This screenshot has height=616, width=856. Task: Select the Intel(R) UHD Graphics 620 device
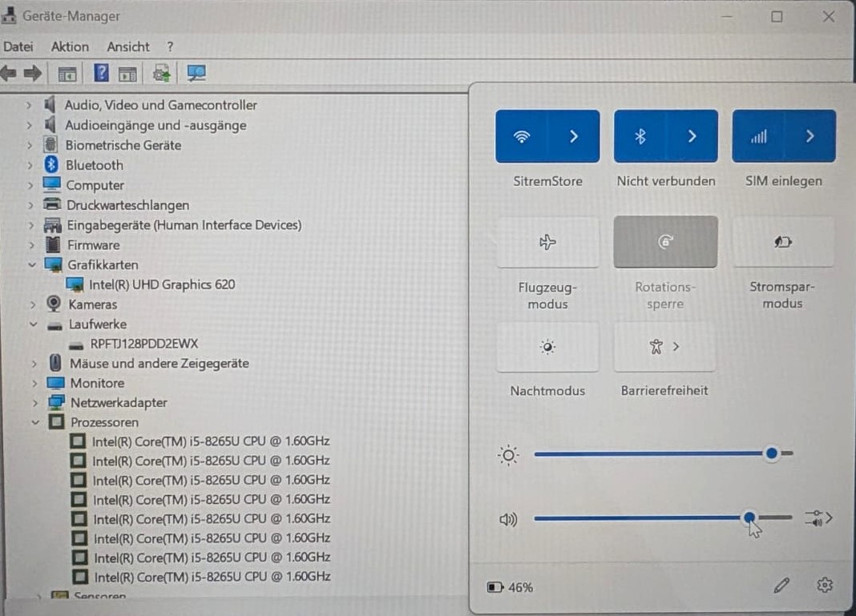[162, 284]
